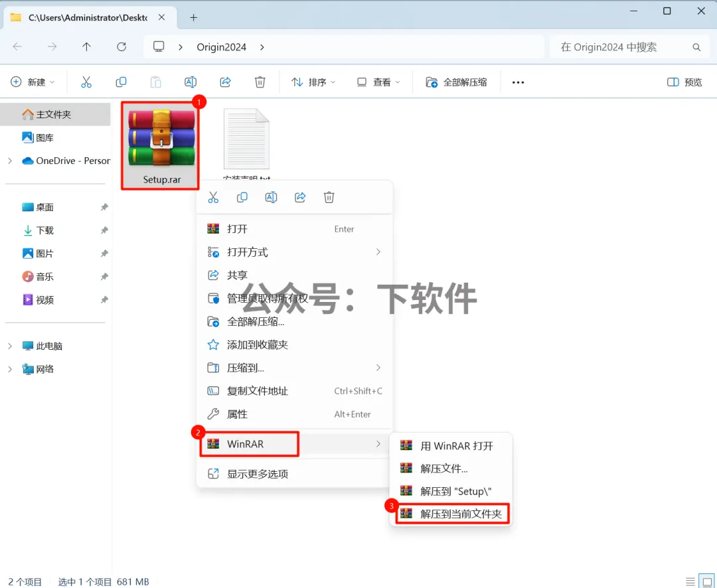Open Home (主文件夹) in sidebar

click(x=55, y=114)
